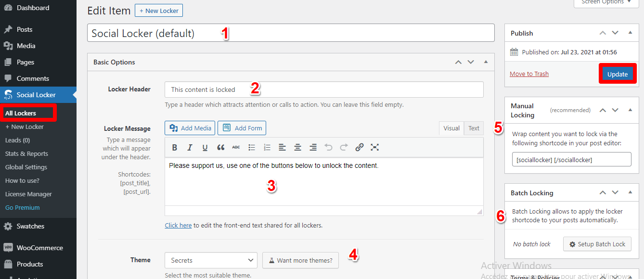
Task: Click the Underline toolbar icon
Action: [x=205, y=148]
